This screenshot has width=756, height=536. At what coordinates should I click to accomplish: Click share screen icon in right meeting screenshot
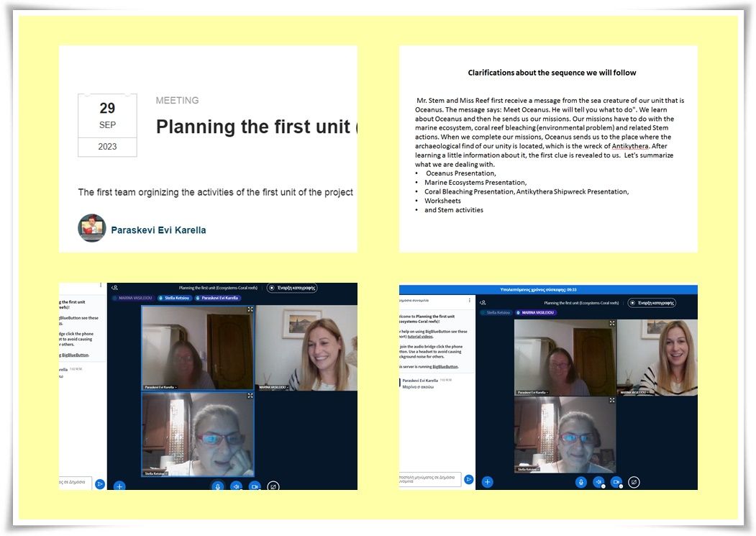coord(634,482)
